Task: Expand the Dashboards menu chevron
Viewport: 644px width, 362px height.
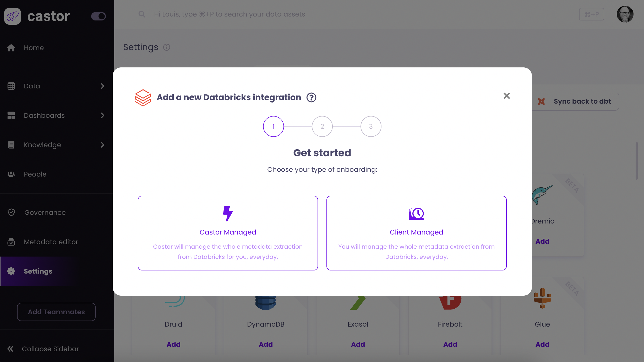Action: 102,115
